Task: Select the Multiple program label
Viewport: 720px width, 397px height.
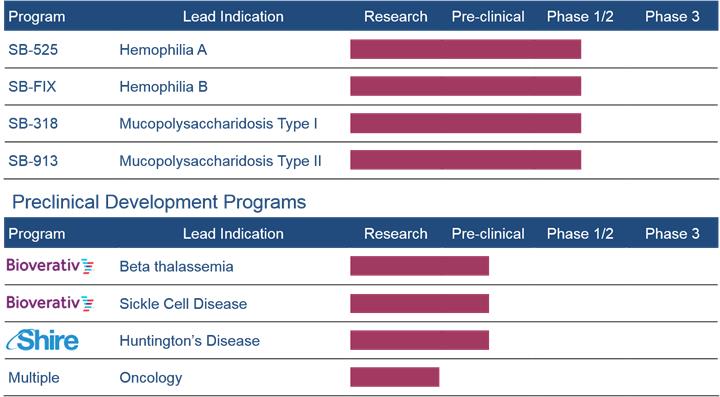Action: tap(34, 378)
